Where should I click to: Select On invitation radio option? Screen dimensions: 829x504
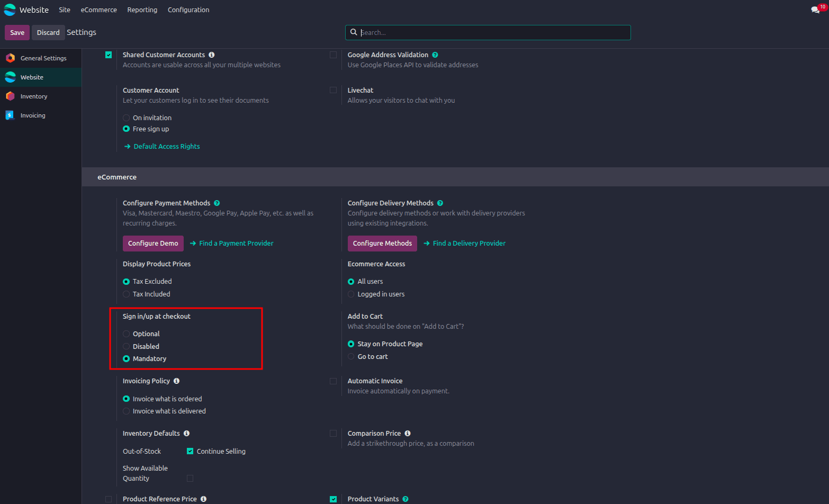(x=126, y=118)
